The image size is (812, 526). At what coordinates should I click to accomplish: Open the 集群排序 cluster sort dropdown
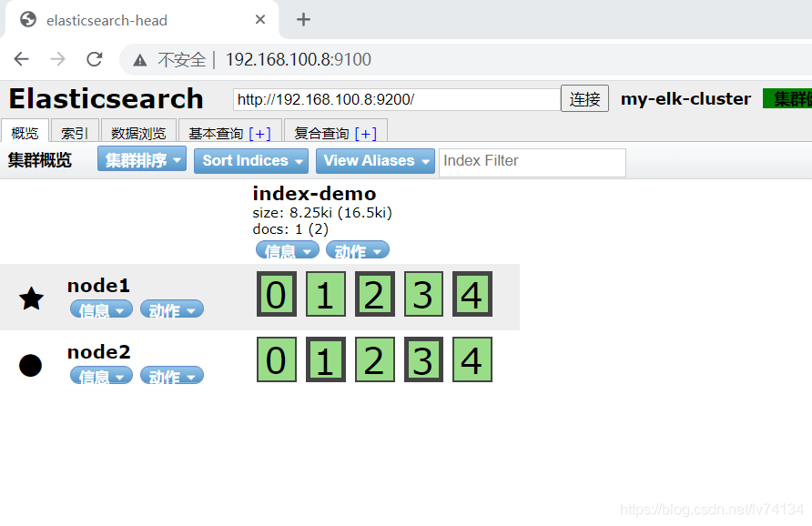(x=142, y=160)
